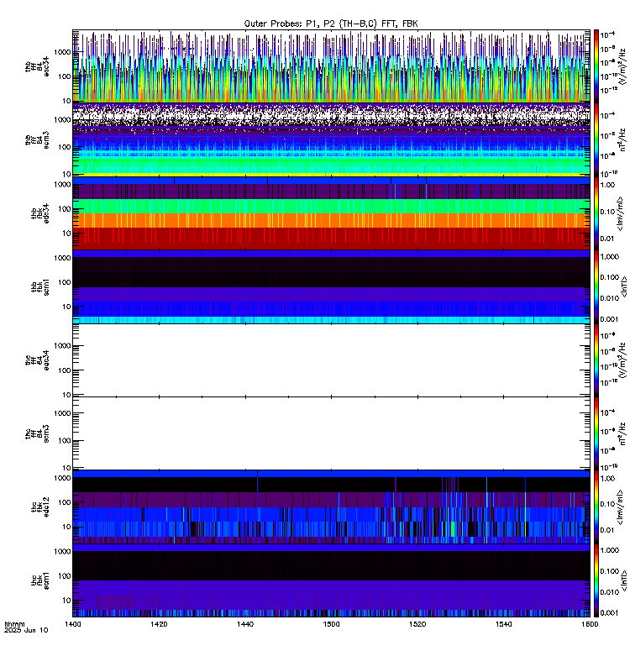
Task: Click the 100 y-axis tick of thb scm3
Action: 65,147
